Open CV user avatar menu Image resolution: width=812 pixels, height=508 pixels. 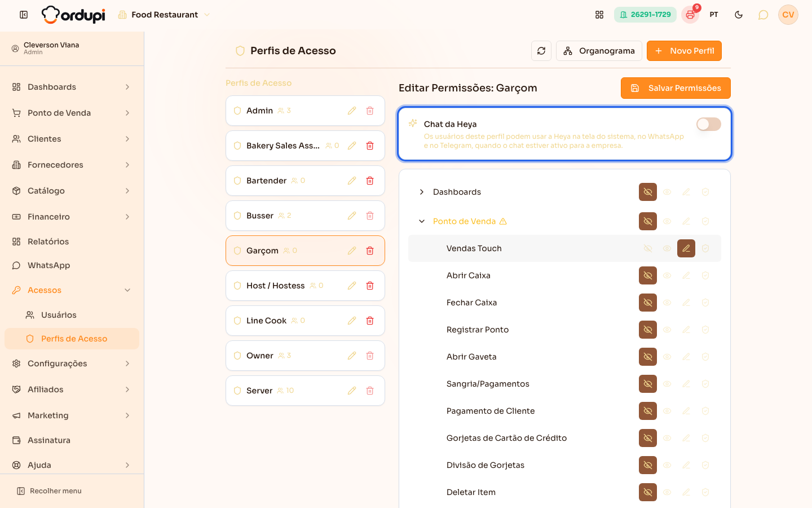[788, 15]
